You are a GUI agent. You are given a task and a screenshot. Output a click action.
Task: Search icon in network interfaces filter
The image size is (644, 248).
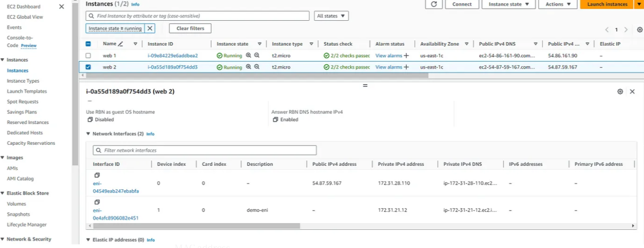point(99,150)
